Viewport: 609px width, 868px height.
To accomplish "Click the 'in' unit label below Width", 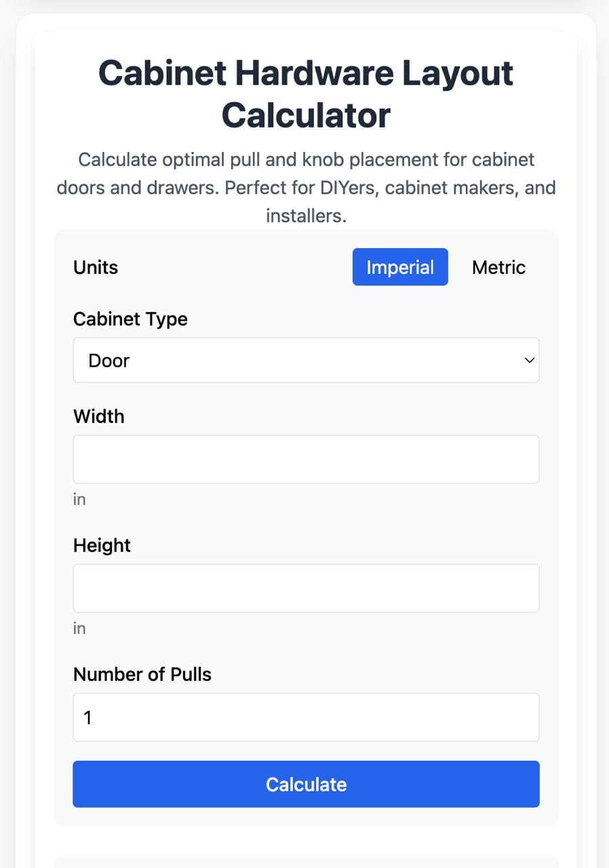I will (79, 499).
